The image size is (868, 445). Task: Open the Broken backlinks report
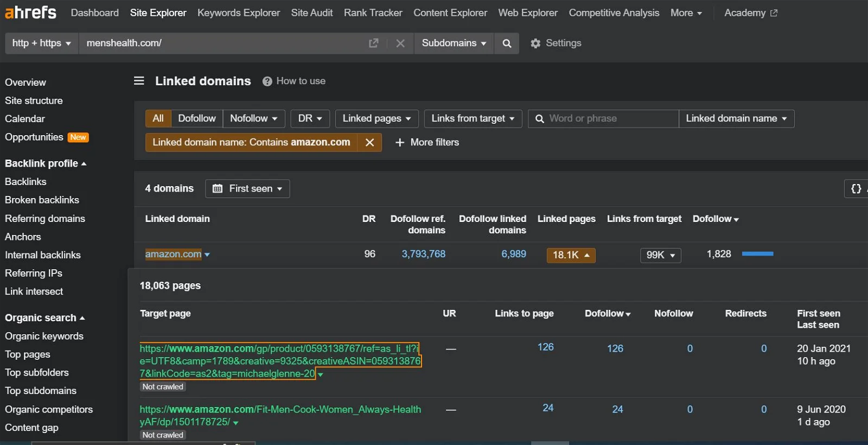tap(42, 200)
